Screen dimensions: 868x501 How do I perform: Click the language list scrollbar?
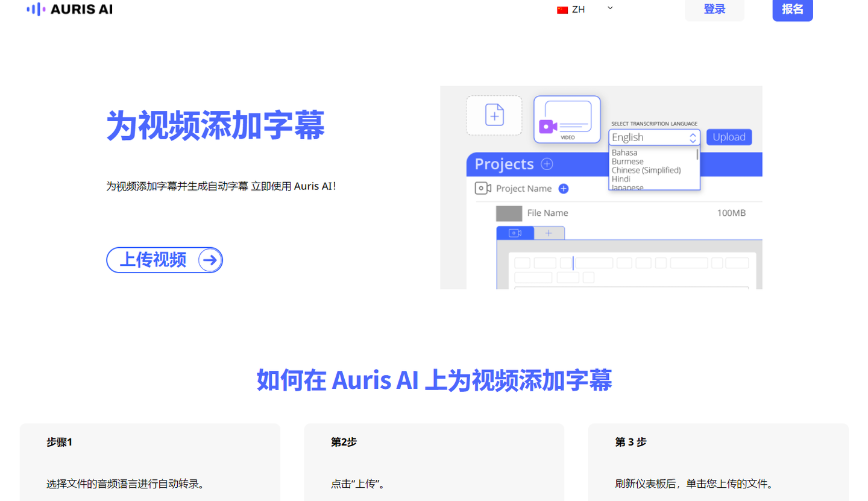[697, 155]
